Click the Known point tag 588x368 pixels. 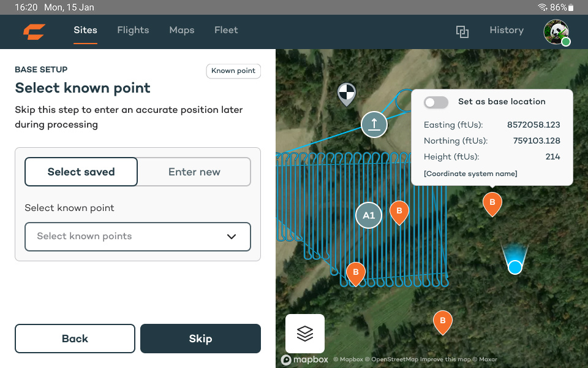[233, 71]
